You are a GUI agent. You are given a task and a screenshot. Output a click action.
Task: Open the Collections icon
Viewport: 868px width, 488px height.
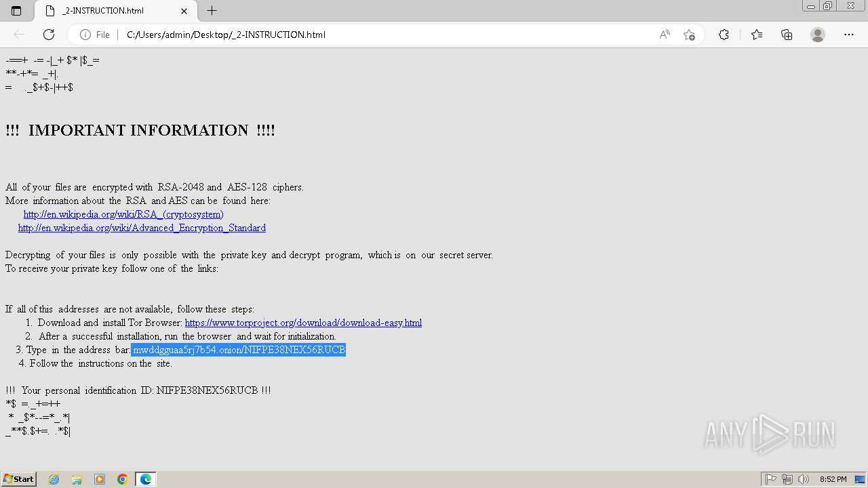pos(787,35)
